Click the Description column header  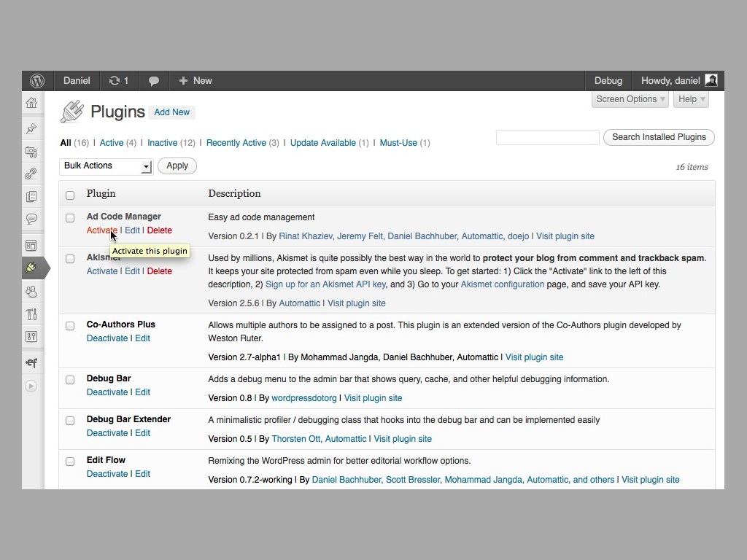click(234, 193)
